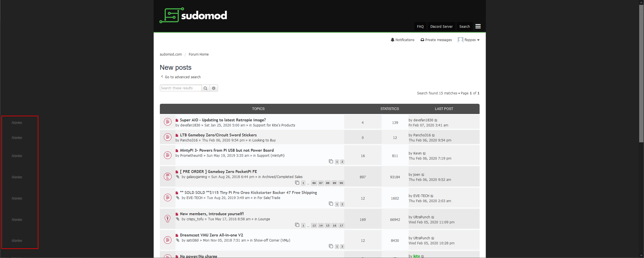Jump to first unread post in Super AIO
The height and width of the screenshot is (258, 644).
(177, 120)
